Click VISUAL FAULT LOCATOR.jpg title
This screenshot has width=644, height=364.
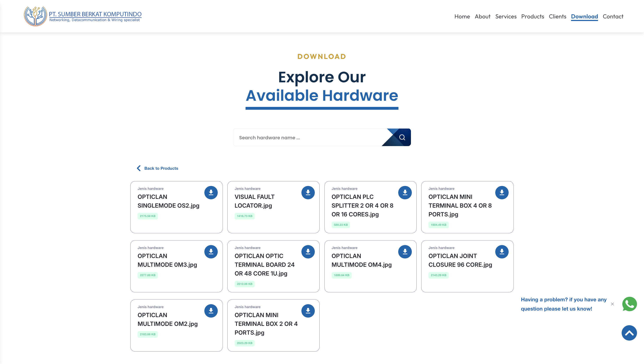click(254, 201)
